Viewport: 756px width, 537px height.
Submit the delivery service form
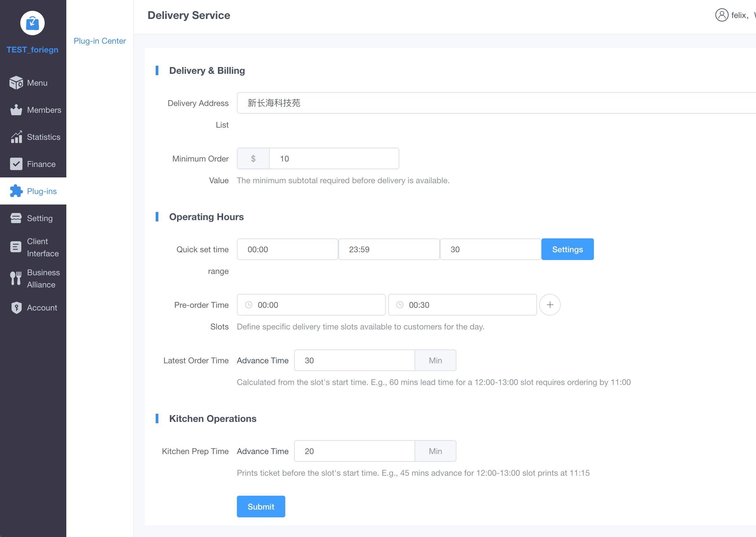click(261, 507)
